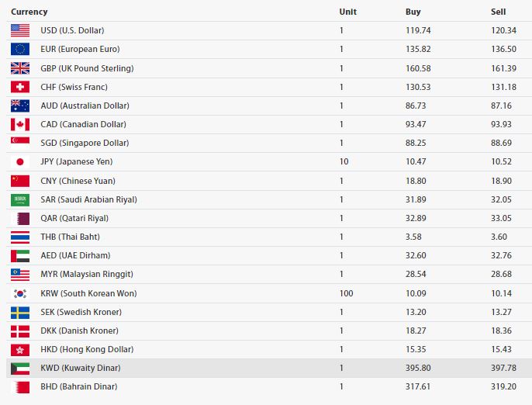Click the Unit column header
Screen dimensions: 532x405
(x=347, y=12)
